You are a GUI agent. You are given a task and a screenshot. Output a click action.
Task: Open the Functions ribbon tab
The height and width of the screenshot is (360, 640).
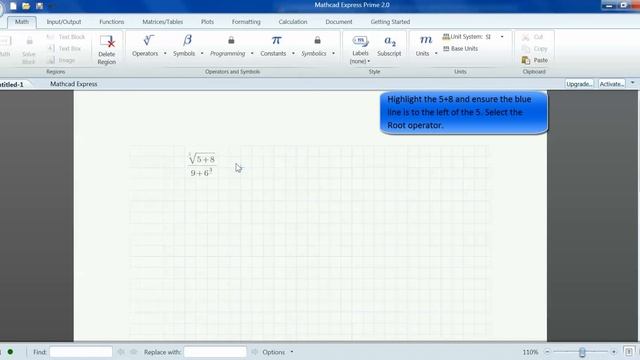coord(111,22)
